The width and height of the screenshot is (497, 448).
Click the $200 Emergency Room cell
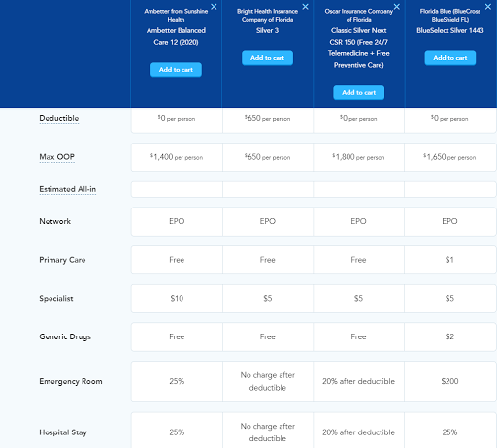pyautogui.click(x=450, y=381)
